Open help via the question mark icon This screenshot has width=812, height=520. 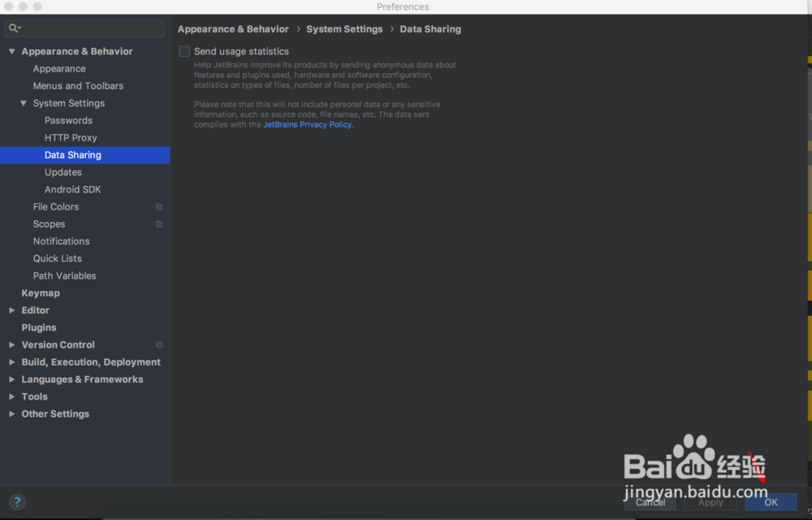pos(17,501)
